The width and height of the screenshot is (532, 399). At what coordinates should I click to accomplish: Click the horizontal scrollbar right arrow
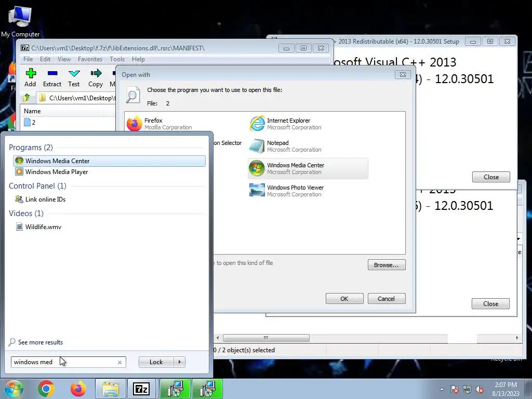pos(517,338)
